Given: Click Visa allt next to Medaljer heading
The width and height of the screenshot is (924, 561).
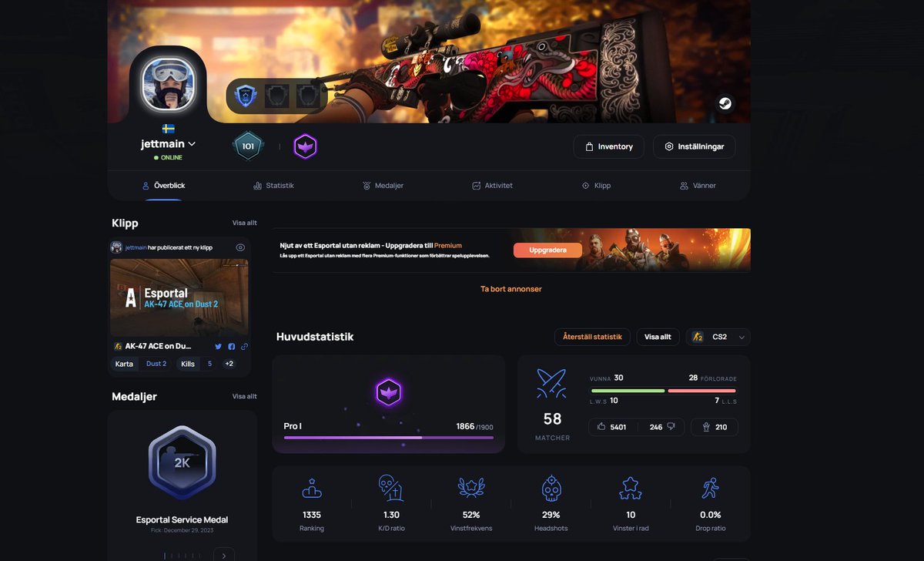Looking at the screenshot, I should click(x=245, y=396).
